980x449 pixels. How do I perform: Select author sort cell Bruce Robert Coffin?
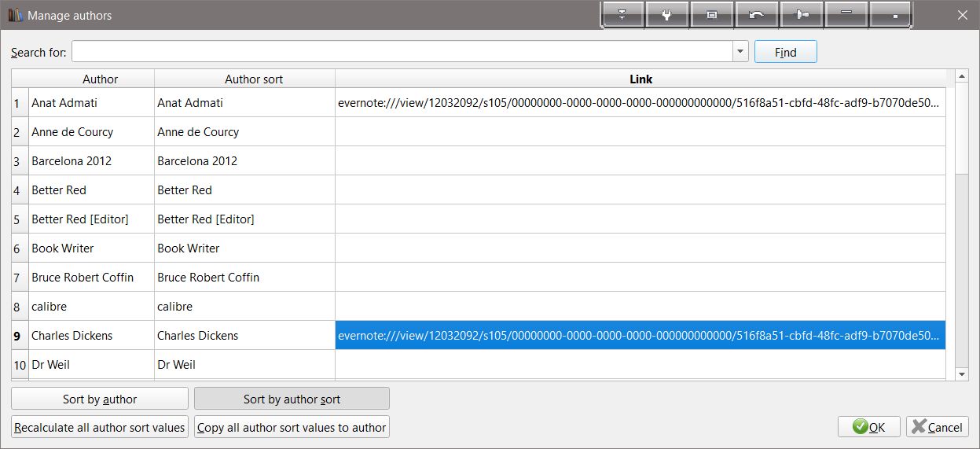click(x=244, y=277)
